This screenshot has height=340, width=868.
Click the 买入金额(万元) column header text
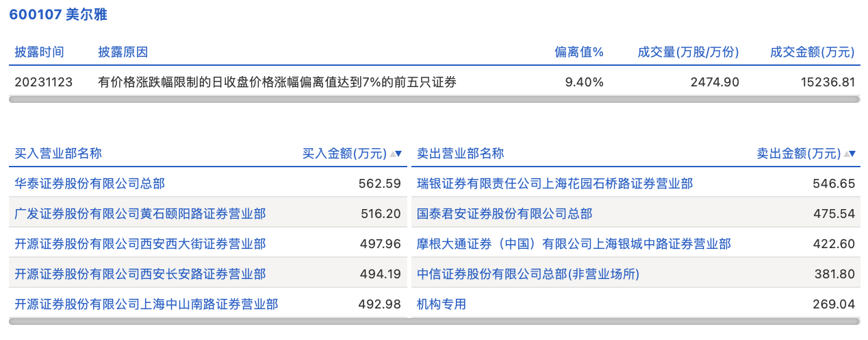click(344, 154)
